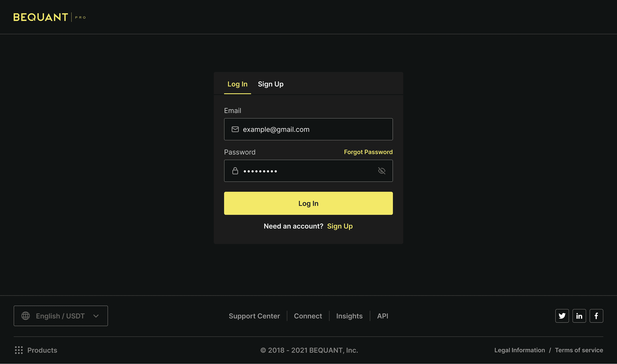Click the envelope icon in Email field
The image size is (617, 364).
pos(235,129)
